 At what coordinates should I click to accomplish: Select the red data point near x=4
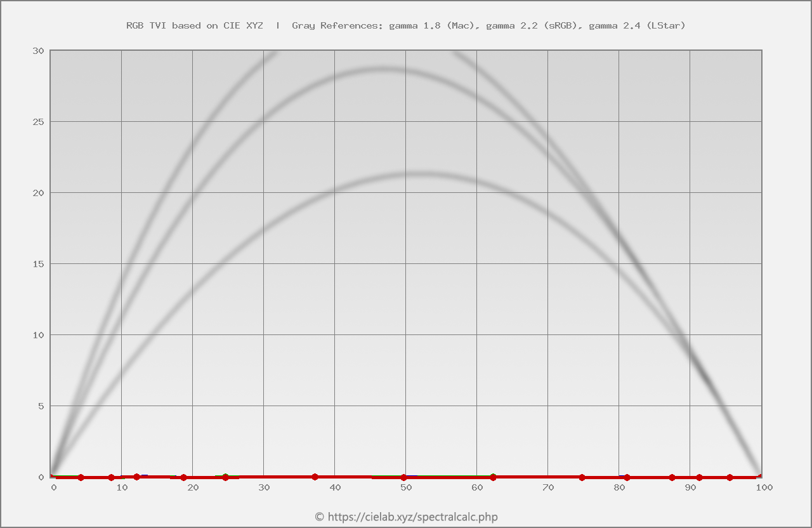(x=81, y=477)
